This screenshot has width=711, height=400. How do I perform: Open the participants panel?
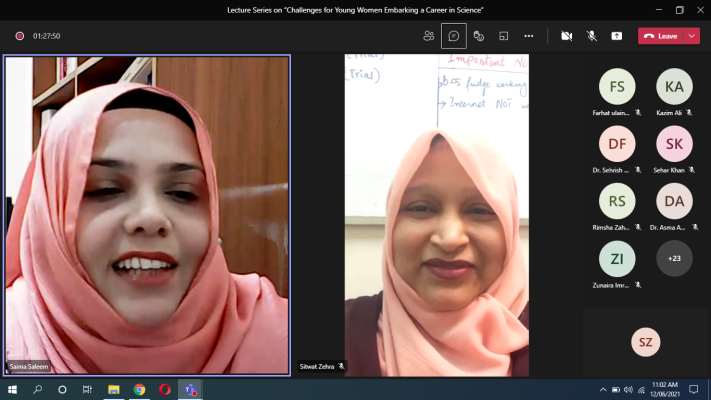pyautogui.click(x=429, y=36)
